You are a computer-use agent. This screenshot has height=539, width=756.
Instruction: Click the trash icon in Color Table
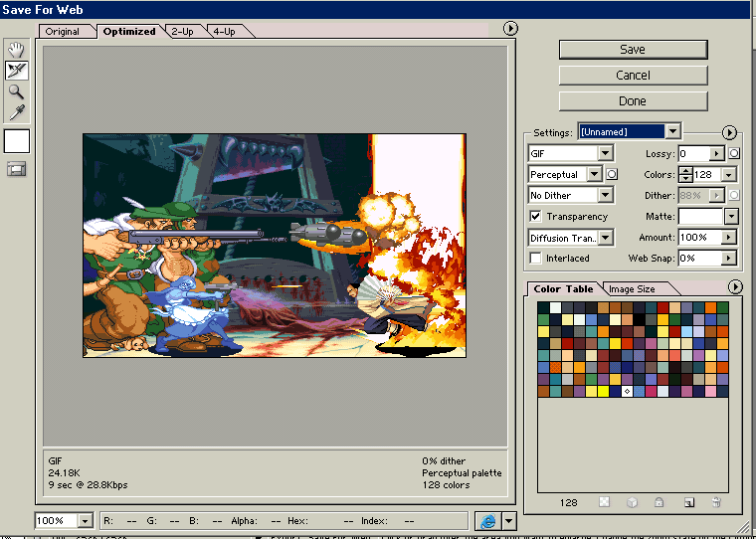716,503
